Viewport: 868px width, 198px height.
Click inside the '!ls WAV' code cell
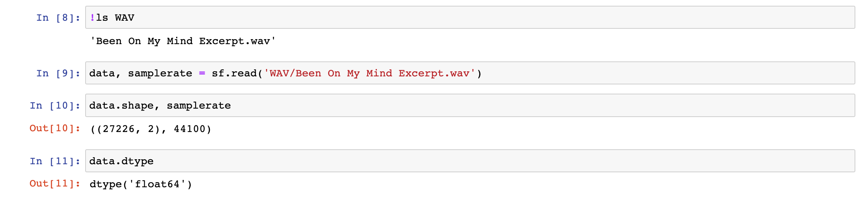click(x=470, y=17)
